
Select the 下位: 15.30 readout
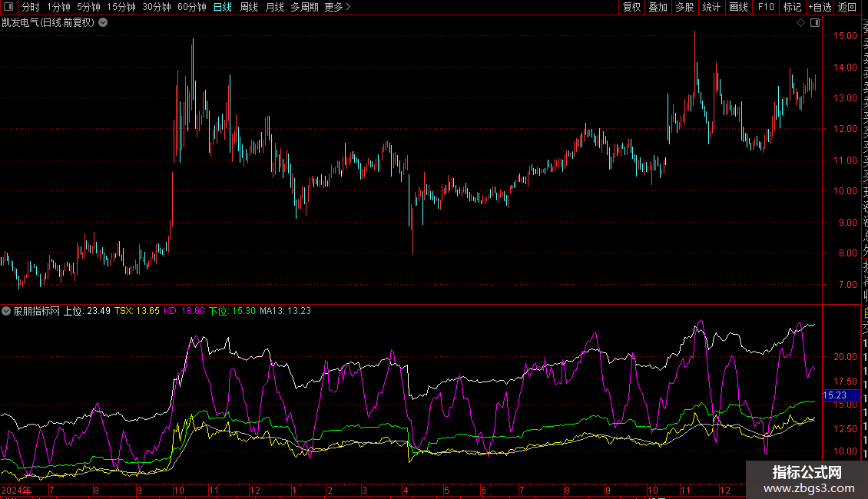(x=233, y=311)
